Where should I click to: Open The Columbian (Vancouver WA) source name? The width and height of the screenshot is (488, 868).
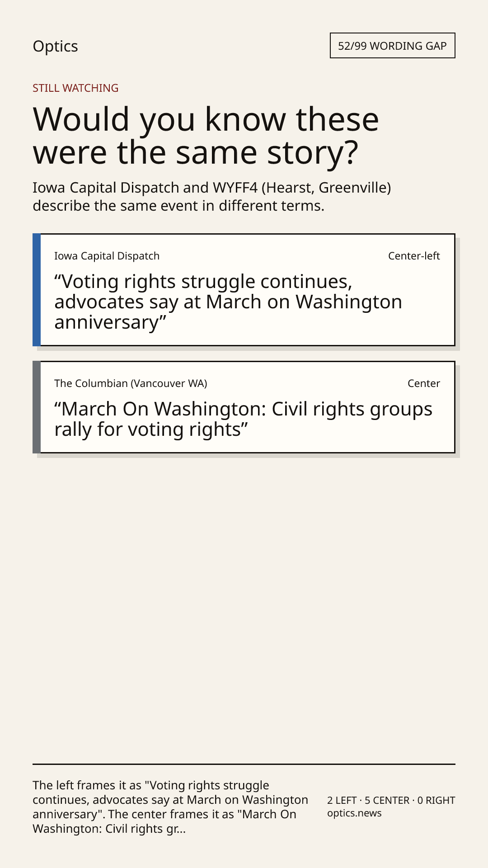tap(131, 383)
